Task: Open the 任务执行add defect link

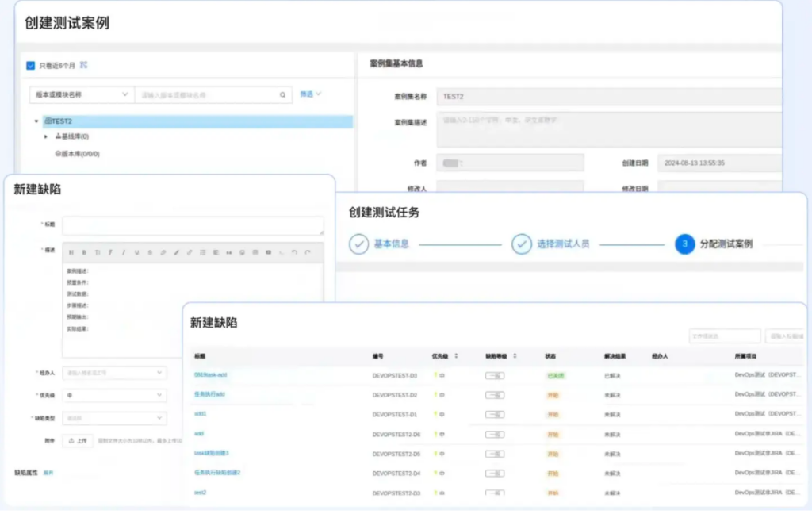Action: tap(210, 394)
